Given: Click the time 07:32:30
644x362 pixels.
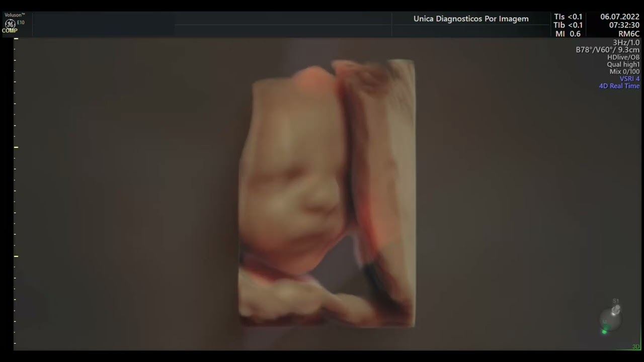Looking at the screenshot, I should pos(624,25).
